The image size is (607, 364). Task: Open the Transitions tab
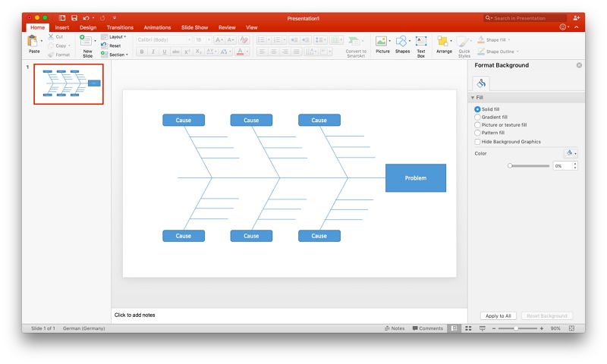pyautogui.click(x=120, y=27)
